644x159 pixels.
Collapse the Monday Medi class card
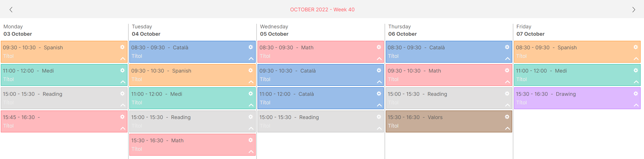tap(123, 82)
